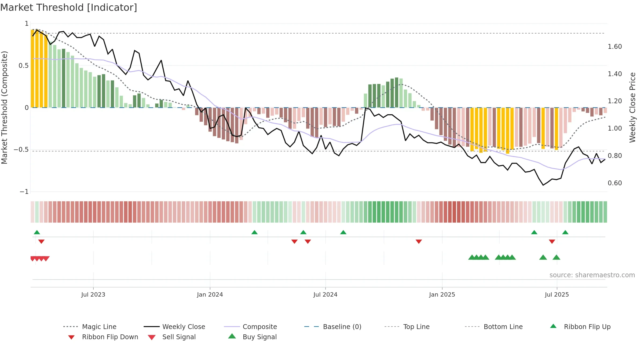Screen dimensions: 644x362
Task: Click the −0.5 left axis tick label
Action: [21, 150]
